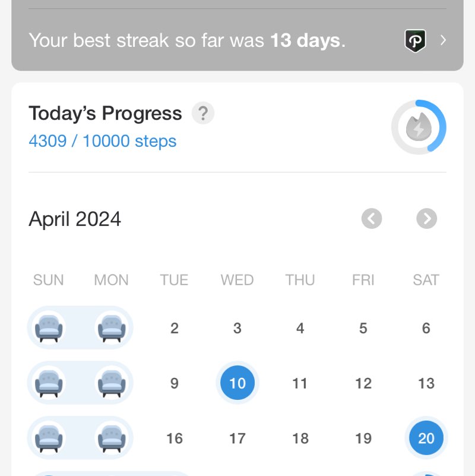Open the best streak 13 days banner
This screenshot has height=476, width=475.
187,40
